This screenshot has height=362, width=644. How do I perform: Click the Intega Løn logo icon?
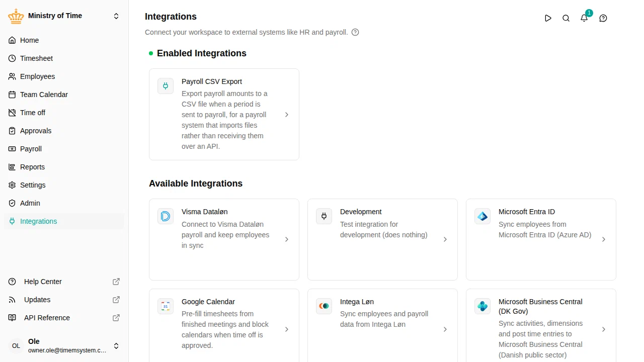[x=324, y=306]
